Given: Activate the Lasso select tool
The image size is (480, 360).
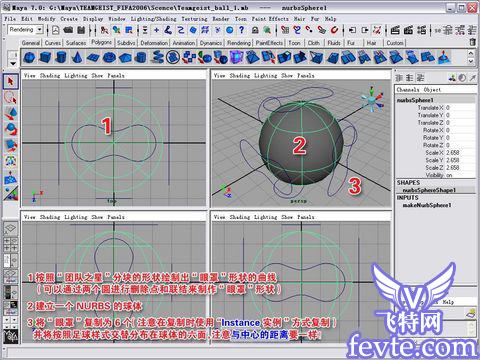Looking at the screenshot, I should [11, 98].
